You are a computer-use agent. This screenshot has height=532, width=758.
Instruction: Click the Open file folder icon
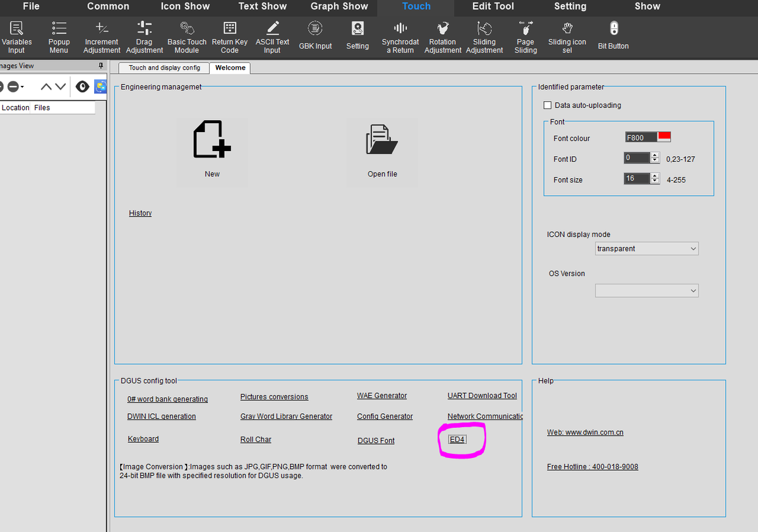tap(382, 139)
